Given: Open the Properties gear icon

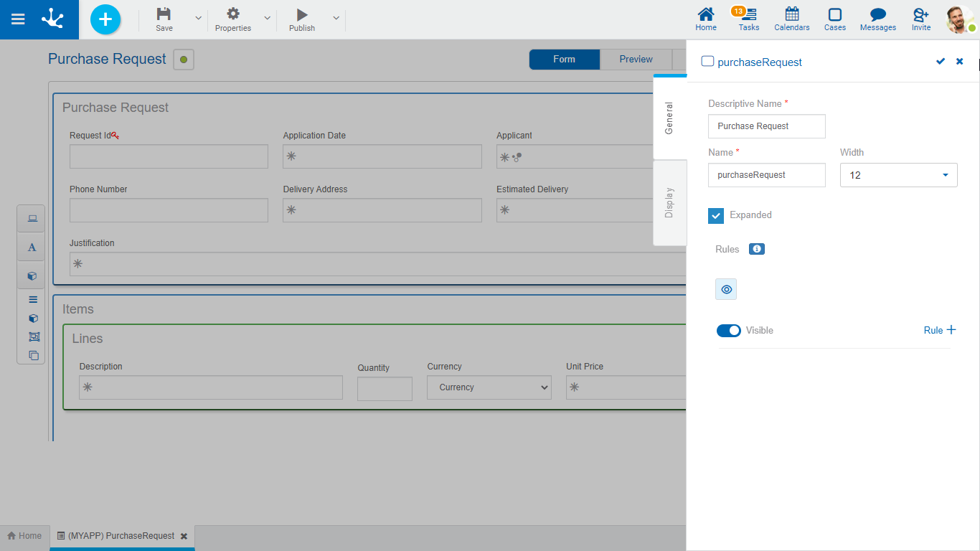Looking at the screenshot, I should [233, 14].
